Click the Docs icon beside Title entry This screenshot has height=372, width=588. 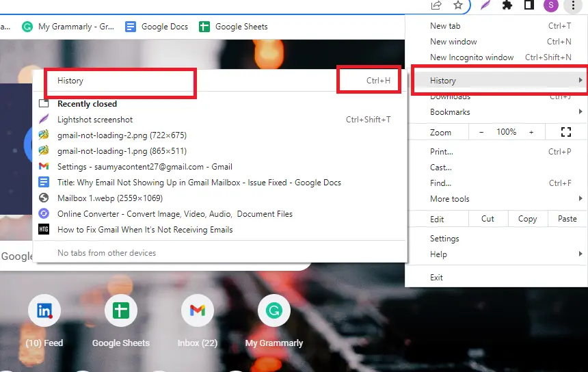[44, 183]
